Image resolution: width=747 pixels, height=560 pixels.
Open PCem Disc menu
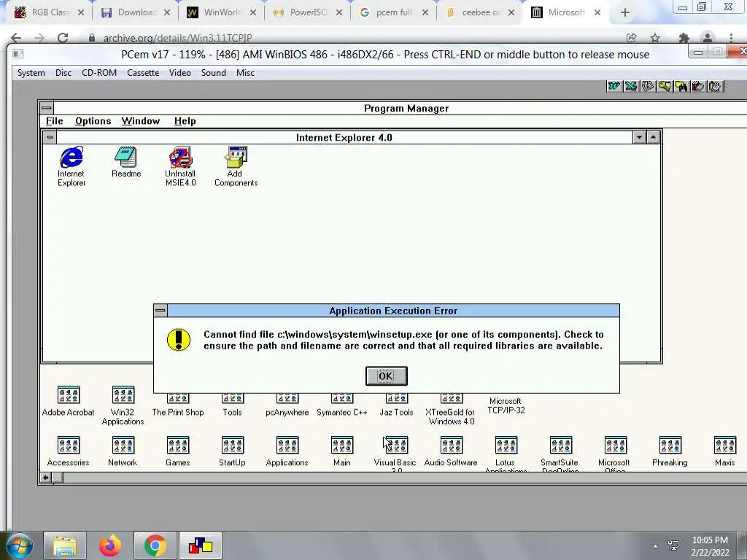[x=63, y=73]
